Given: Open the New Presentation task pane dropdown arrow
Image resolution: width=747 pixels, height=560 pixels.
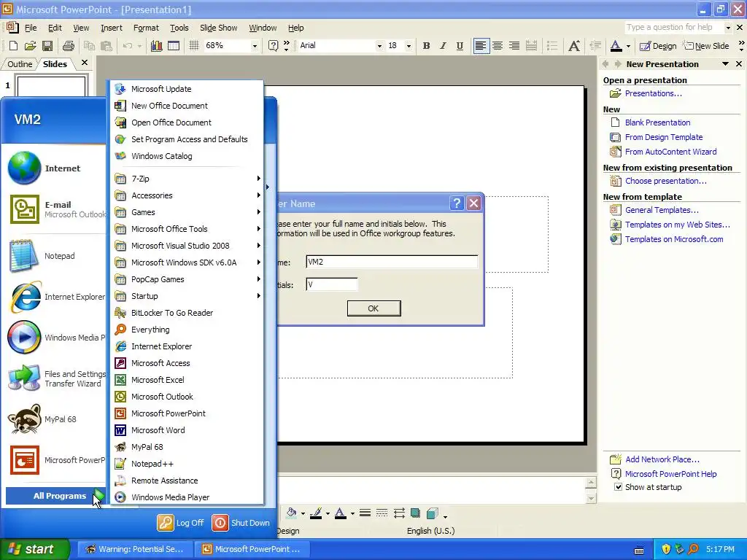Looking at the screenshot, I should (725, 64).
